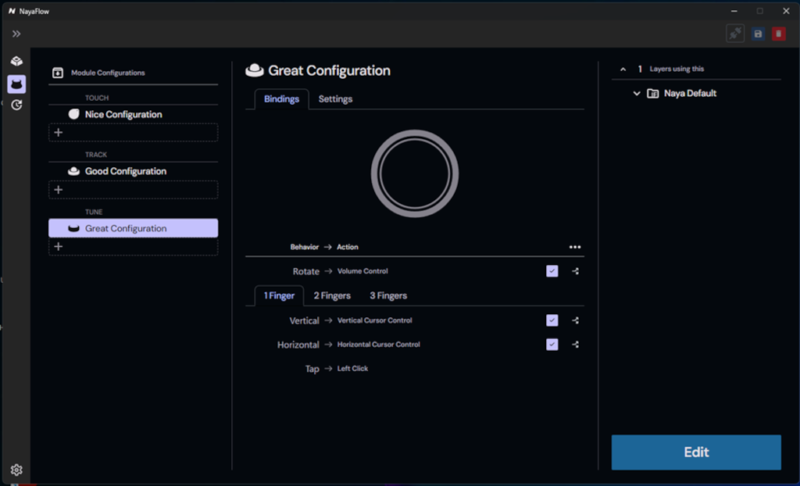The image size is (800, 486).
Task: Open settings gear in the sidebar
Action: click(x=16, y=470)
